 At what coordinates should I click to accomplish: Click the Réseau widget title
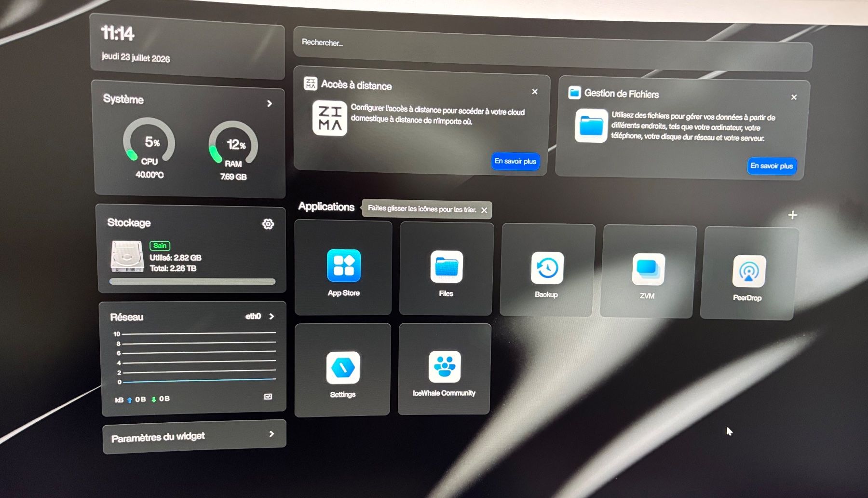point(127,317)
